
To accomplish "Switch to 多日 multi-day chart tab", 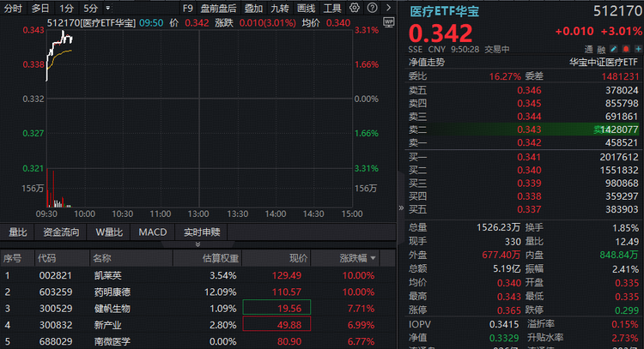I will pyautogui.click(x=40, y=8).
